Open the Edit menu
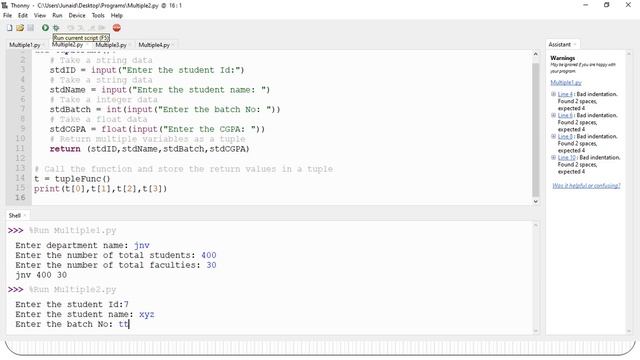Image resolution: width=640 pixels, height=360 pixels. point(23,16)
